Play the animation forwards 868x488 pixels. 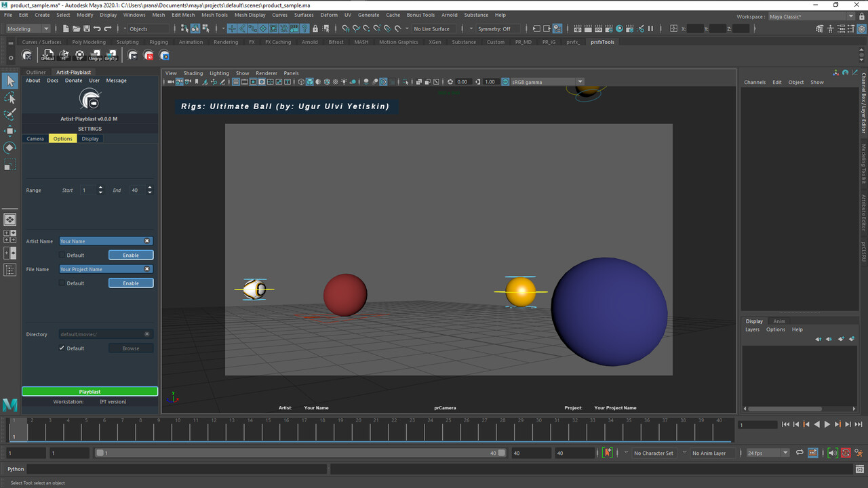pyautogui.click(x=827, y=424)
